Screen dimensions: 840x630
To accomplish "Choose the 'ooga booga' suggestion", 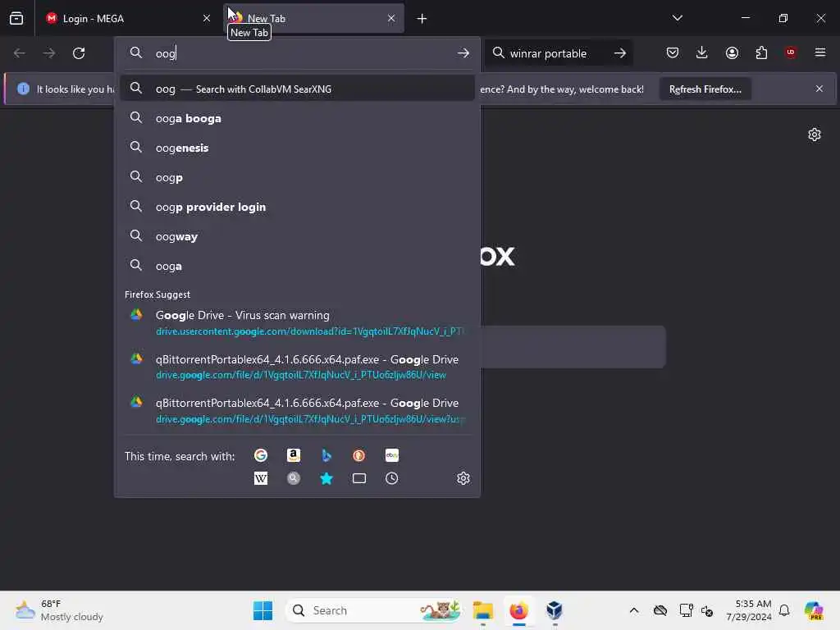I will click(x=297, y=118).
